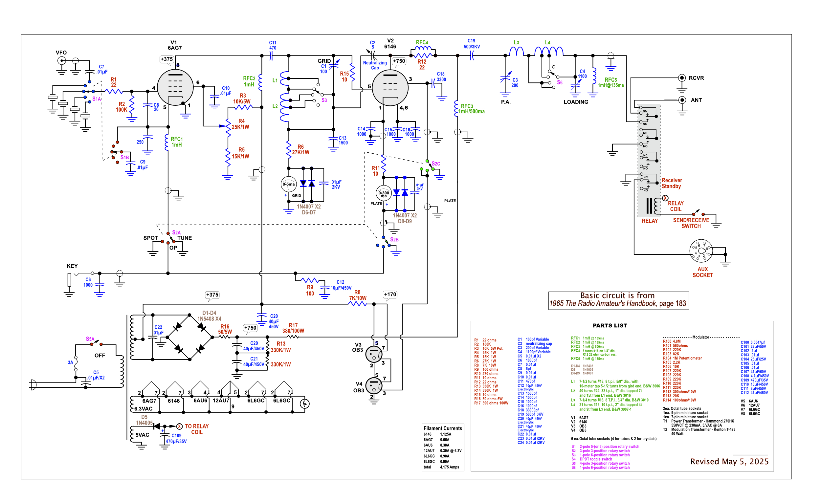
Task: Click the S2A SPOT/TUNE/OP switch
Action: (168, 238)
